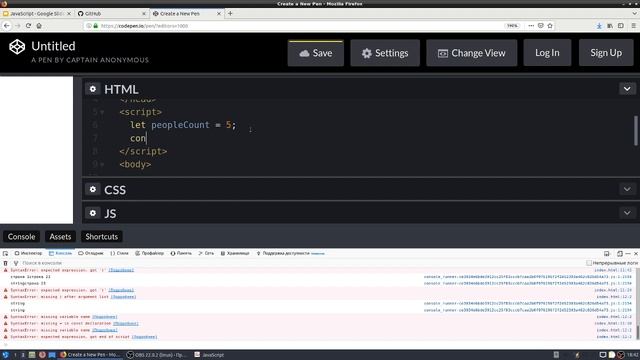Open the Assets panel

(60, 237)
